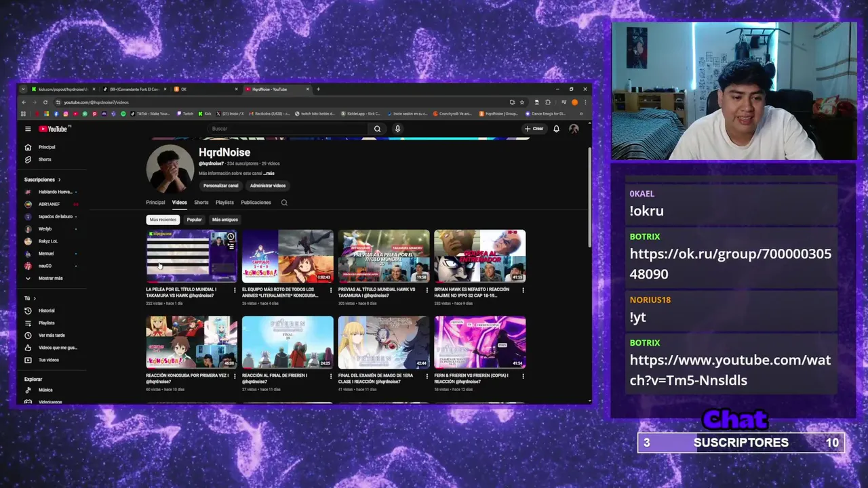Image resolution: width=868 pixels, height=488 pixels.
Task: Open options for REACCIÓN KONOSUBA POR PRIMERA VEZ
Action: click(x=235, y=376)
